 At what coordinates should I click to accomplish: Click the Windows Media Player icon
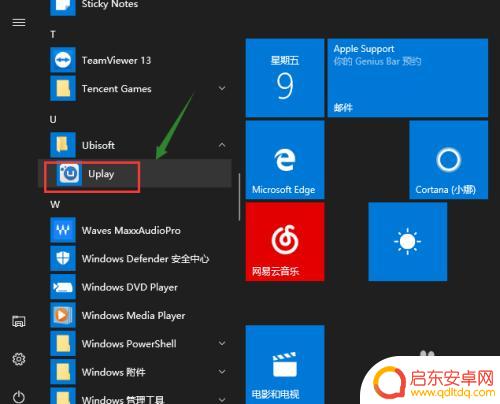tap(63, 315)
